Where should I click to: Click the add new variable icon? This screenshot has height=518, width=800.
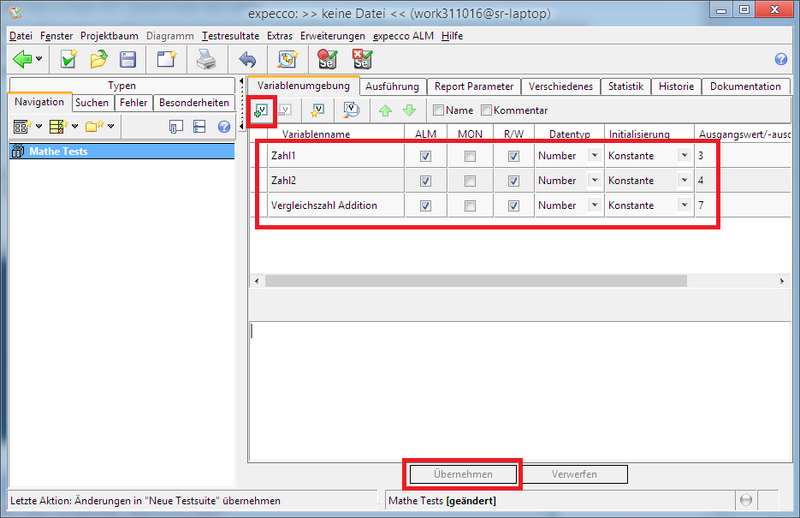pyautogui.click(x=261, y=110)
